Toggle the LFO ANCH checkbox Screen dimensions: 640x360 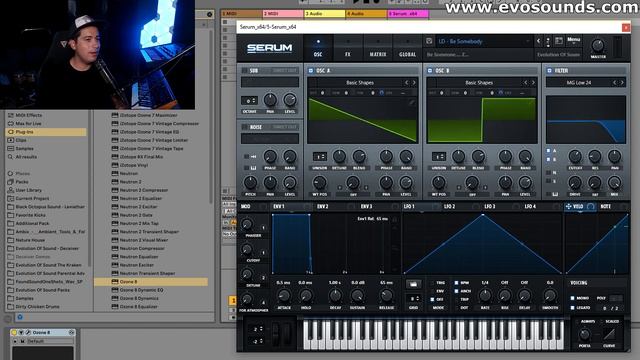456,291
